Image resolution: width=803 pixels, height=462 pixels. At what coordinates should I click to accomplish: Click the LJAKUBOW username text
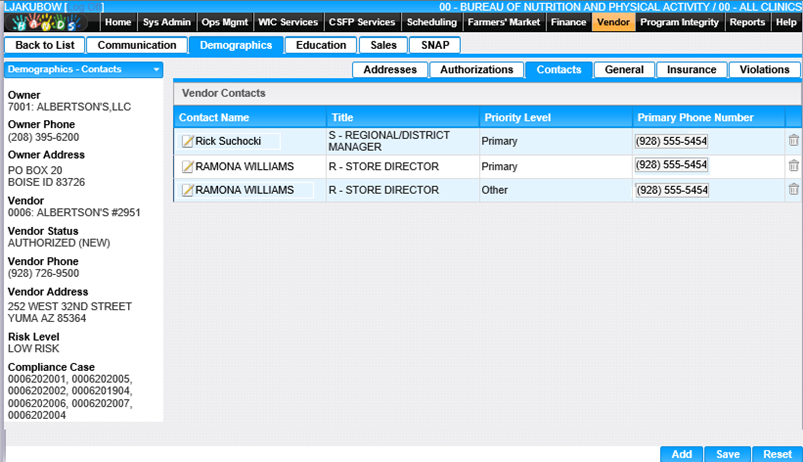[33, 7]
